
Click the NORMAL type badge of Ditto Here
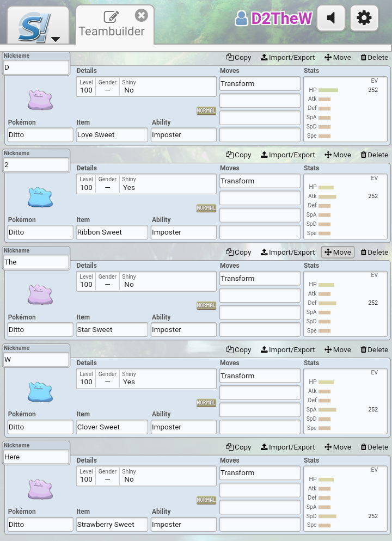[x=206, y=500]
